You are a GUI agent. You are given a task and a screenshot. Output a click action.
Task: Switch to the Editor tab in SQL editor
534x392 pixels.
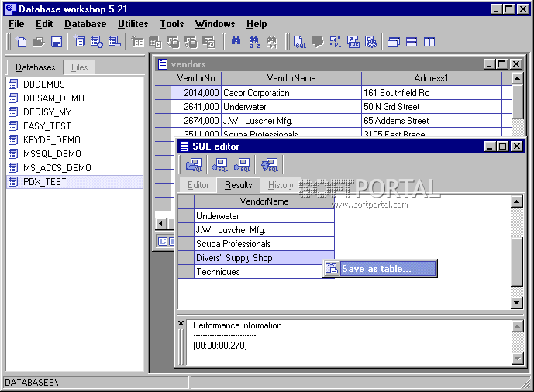click(x=198, y=185)
